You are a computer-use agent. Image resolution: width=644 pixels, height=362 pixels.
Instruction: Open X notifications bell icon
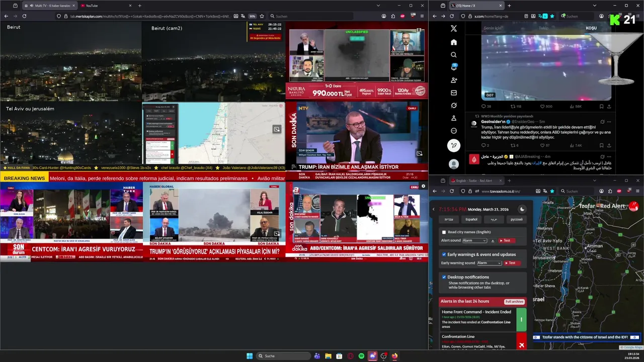454,67
